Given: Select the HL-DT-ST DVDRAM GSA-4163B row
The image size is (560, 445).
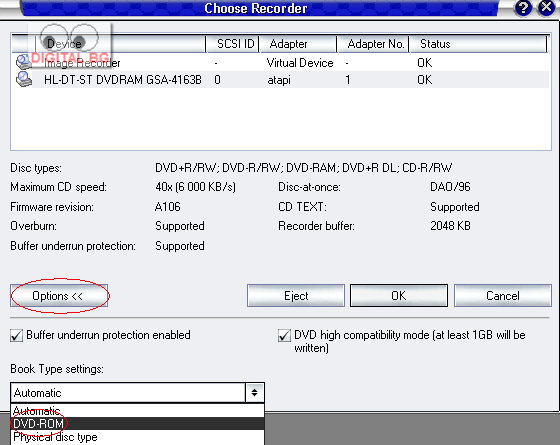Looking at the screenshot, I should tap(280, 79).
